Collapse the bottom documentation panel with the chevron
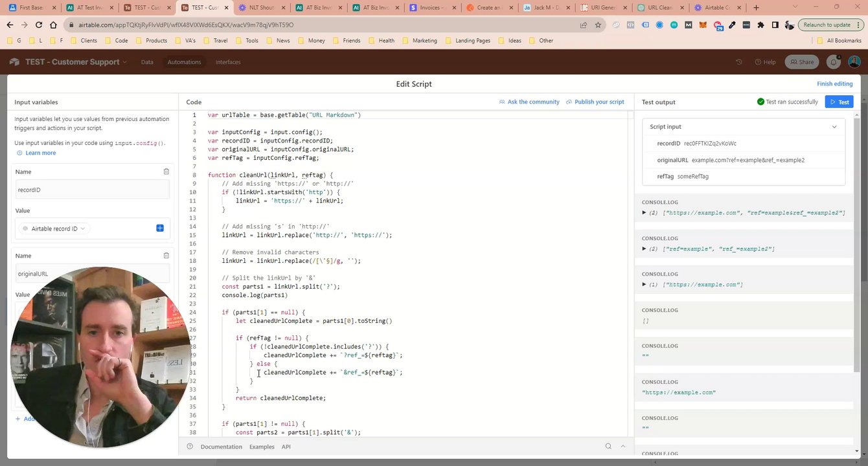Screen dimensions: 868x466 click(x=623, y=446)
